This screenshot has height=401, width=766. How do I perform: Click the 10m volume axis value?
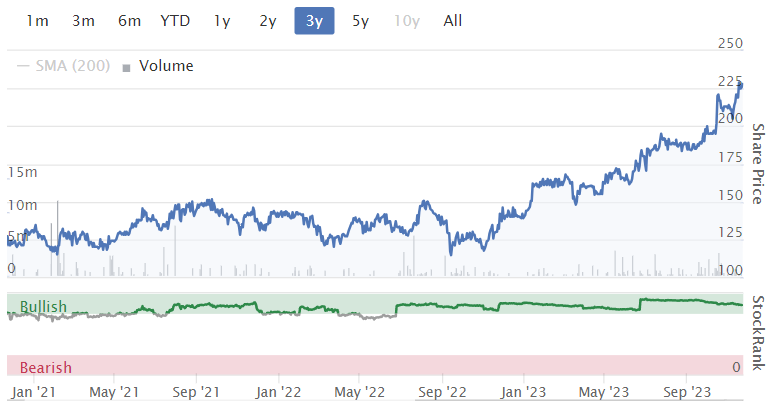click(22, 205)
